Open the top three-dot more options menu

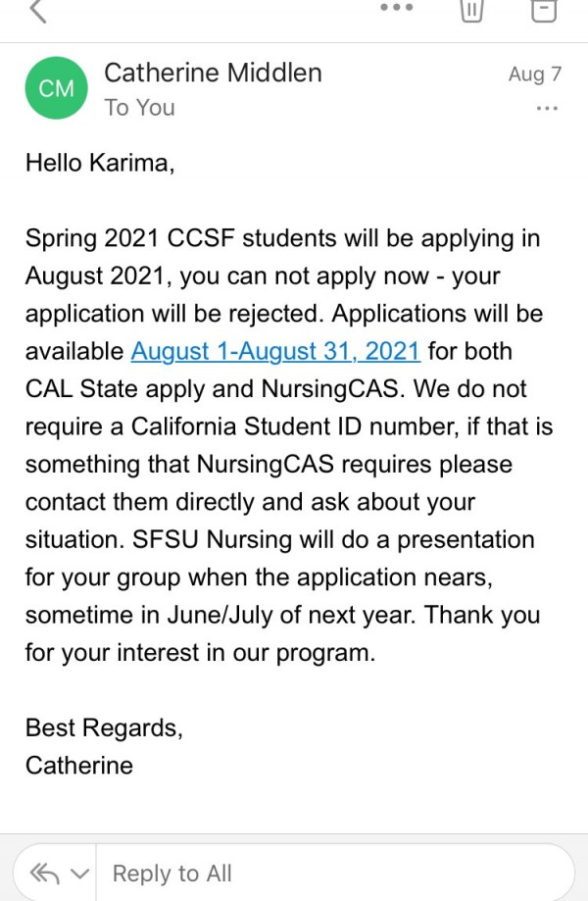coord(396,8)
